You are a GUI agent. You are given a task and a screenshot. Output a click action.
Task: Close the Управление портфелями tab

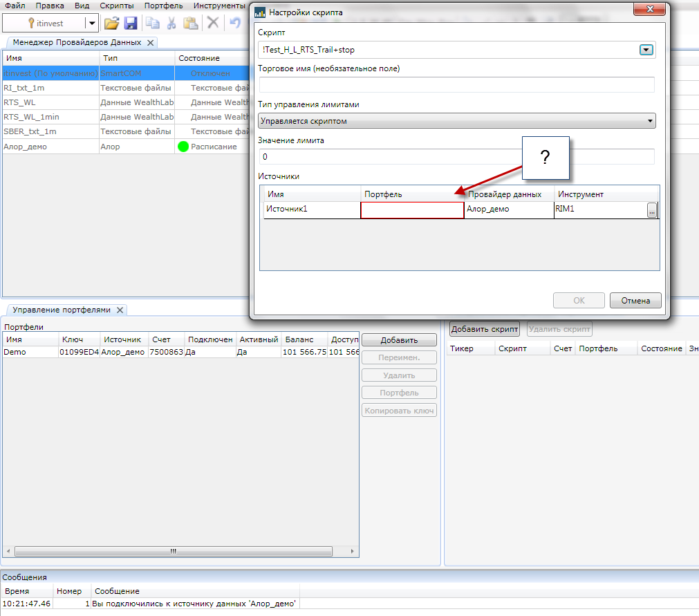pos(120,310)
